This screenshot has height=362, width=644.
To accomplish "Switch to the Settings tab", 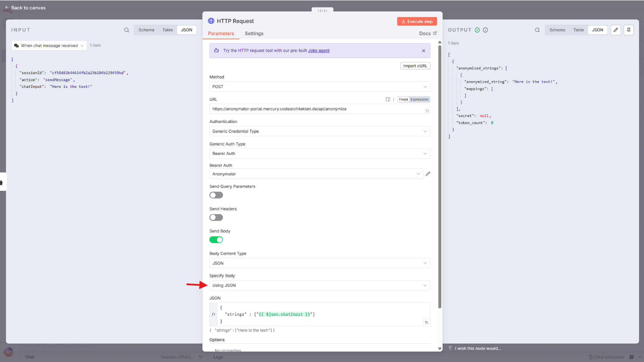I will 254,34.
